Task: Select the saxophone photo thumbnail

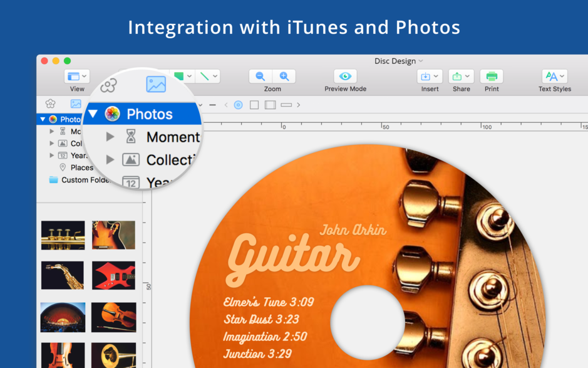Action: pos(62,275)
